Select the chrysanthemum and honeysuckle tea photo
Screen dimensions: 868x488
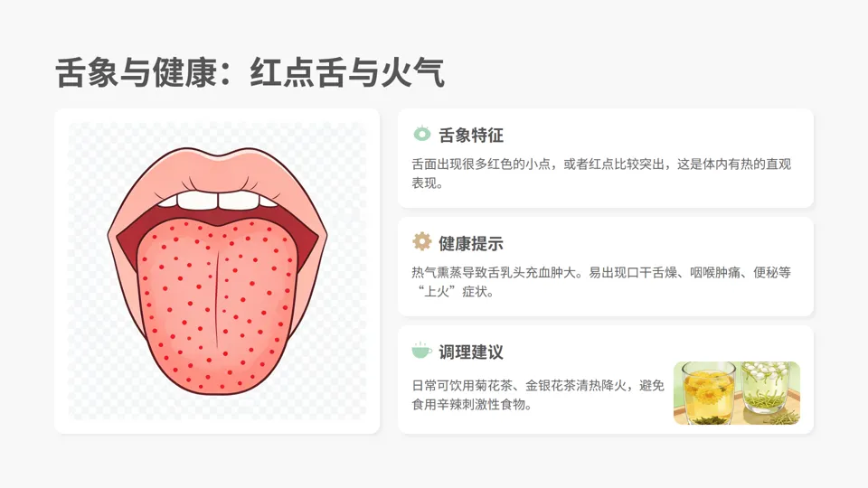click(x=737, y=393)
